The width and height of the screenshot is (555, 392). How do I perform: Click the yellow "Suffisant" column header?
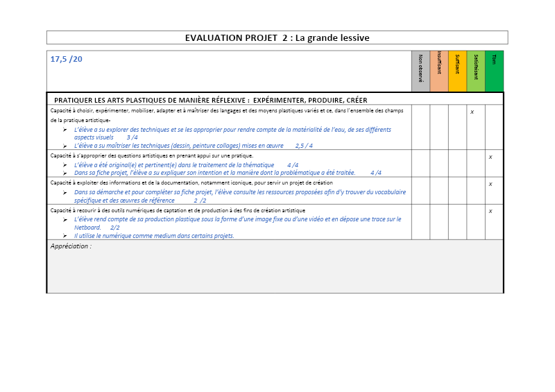[x=457, y=71]
